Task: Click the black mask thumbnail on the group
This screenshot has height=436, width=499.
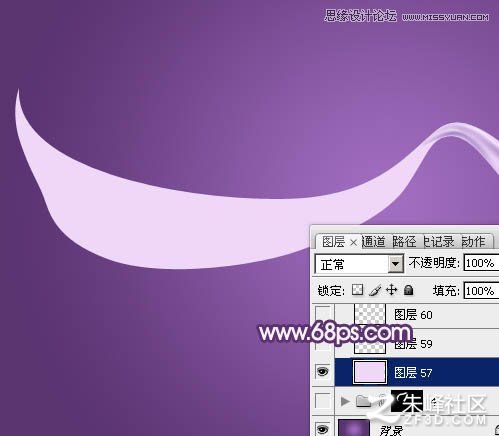Action: pos(407,401)
